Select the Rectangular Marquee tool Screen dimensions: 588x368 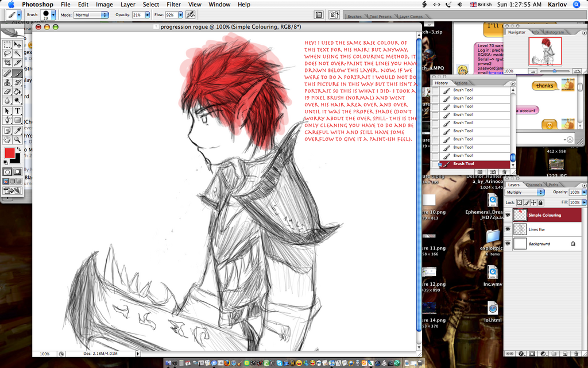[7, 45]
